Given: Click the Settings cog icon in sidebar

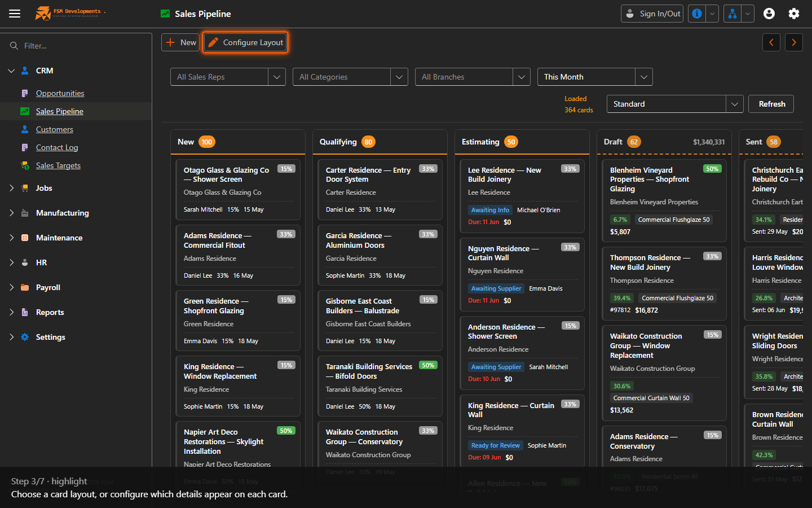Looking at the screenshot, I should coord(25,337).
